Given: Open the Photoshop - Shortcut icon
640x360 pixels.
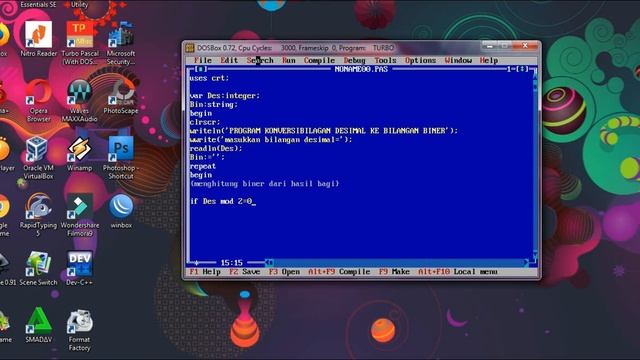Looking at the screenshot, I should coord(121,158).
